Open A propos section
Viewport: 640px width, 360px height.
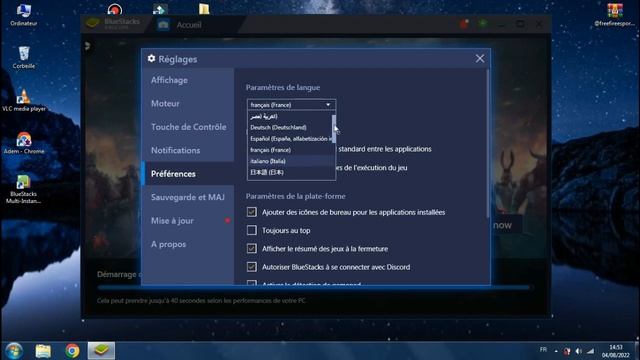(x=188, y=244)
